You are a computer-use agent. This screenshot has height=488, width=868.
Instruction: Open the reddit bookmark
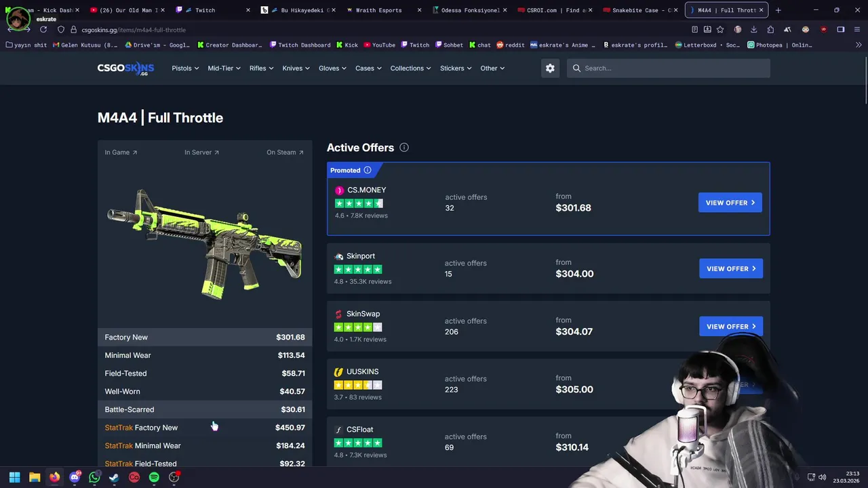point(511,45)
